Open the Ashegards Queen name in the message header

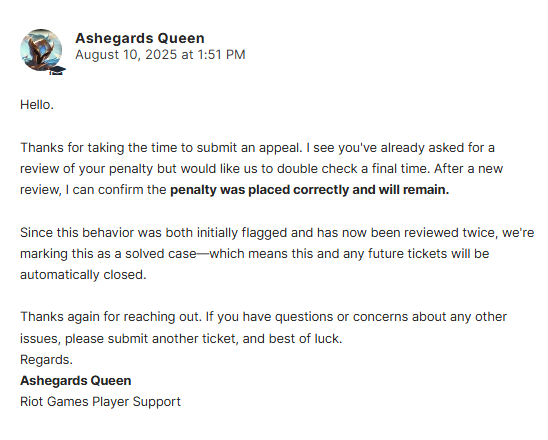coord(140,38)
